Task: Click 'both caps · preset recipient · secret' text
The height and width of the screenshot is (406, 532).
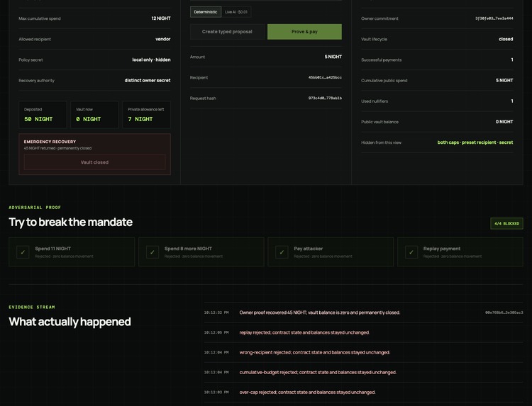Action: tap(475, 142)
